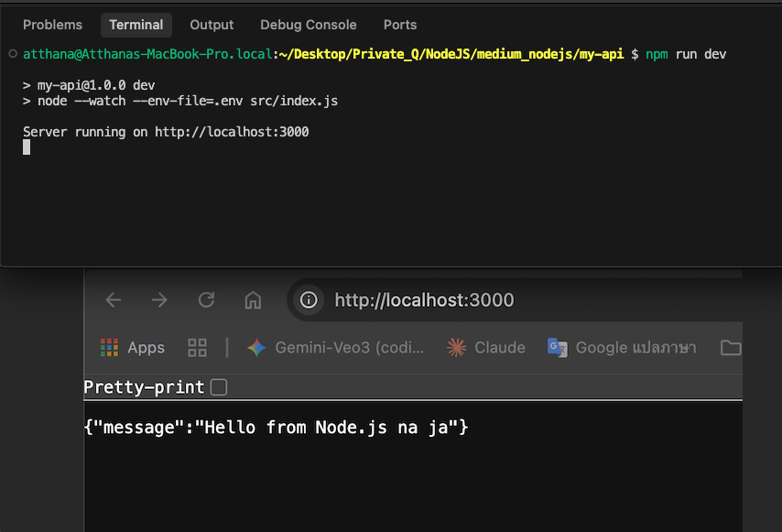Enable the Pretty-print checkbox
The width and height of the screenshot is (782, 532).
click(x=219, y=387)
